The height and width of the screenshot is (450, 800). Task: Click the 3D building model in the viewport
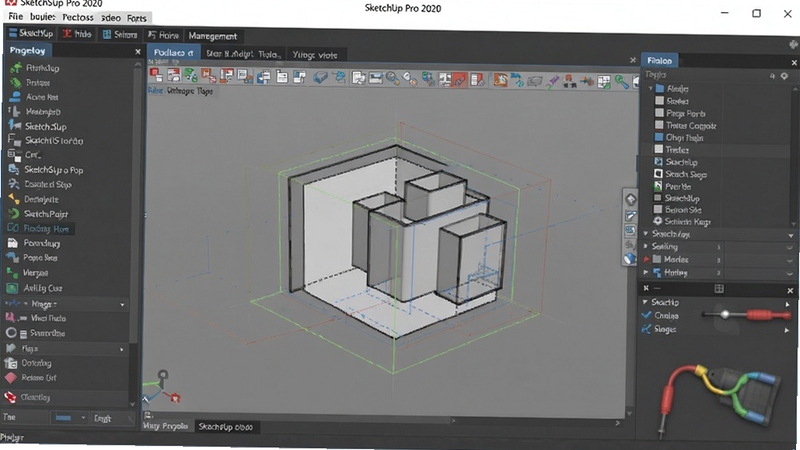tap(395, 240)
